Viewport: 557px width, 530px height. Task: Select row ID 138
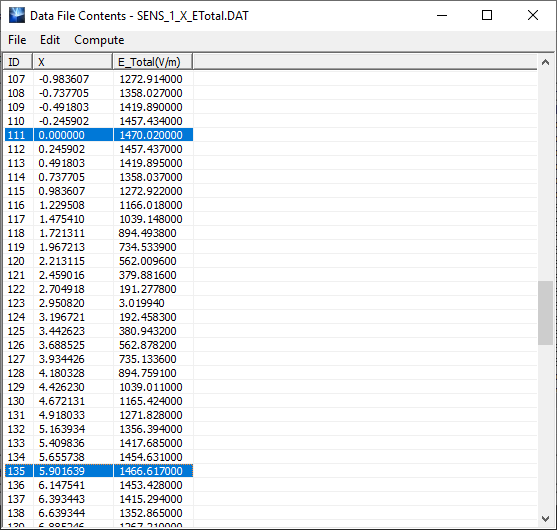(16, 513)
